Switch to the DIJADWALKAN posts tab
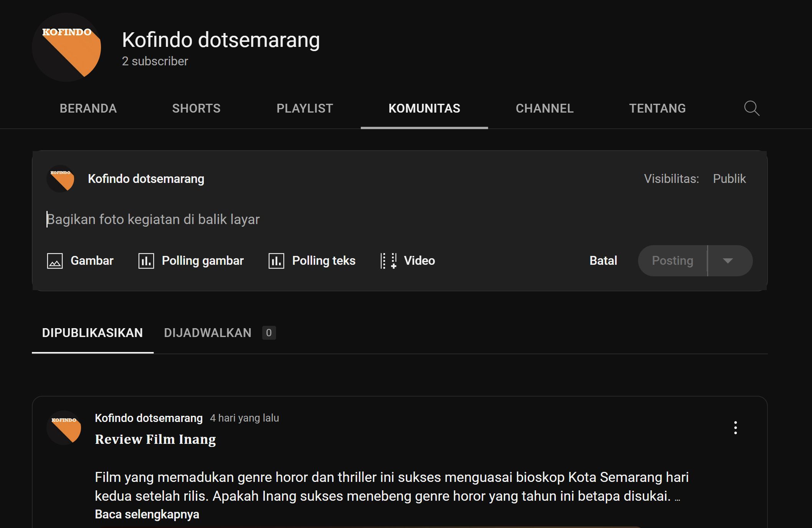 click(x=208, y=333)
